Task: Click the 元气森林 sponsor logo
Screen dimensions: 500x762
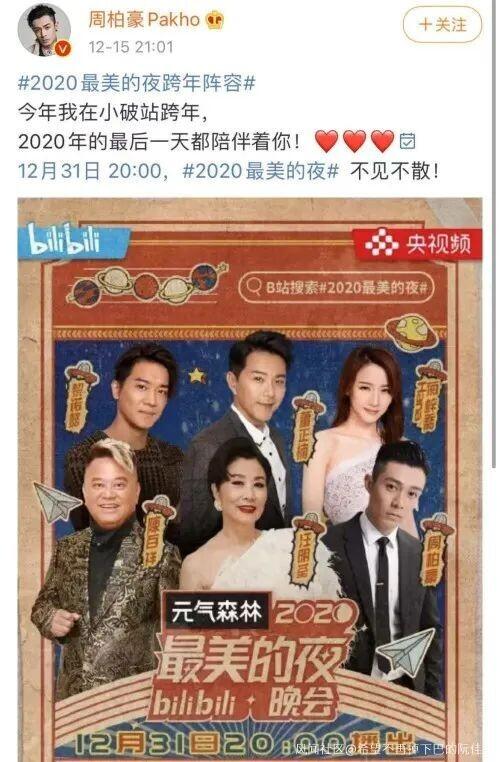Action: pyautogui.click(x=218, y=610)
